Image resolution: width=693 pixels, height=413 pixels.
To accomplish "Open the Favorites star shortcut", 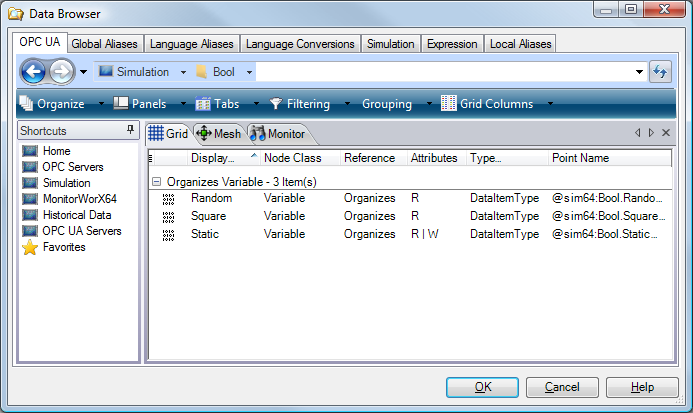I will pyautogui.click(x=29, y=247).
